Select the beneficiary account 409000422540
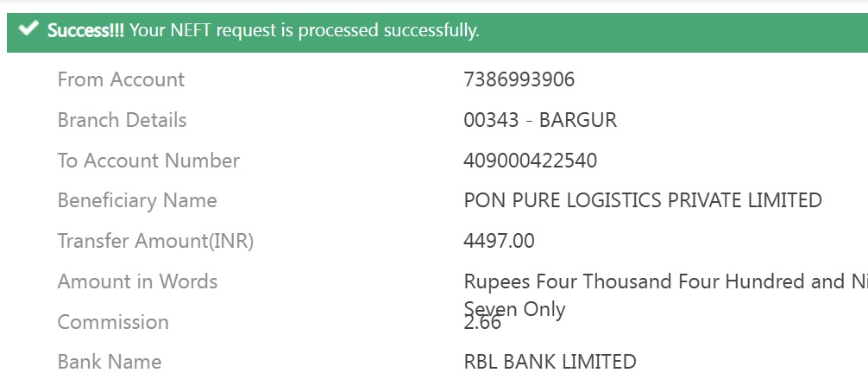 530,161
